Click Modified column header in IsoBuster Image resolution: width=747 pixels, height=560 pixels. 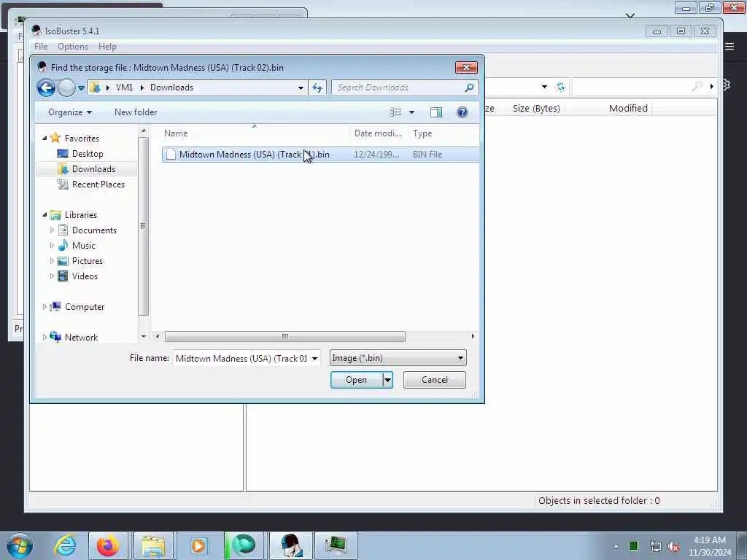[628, 108]
